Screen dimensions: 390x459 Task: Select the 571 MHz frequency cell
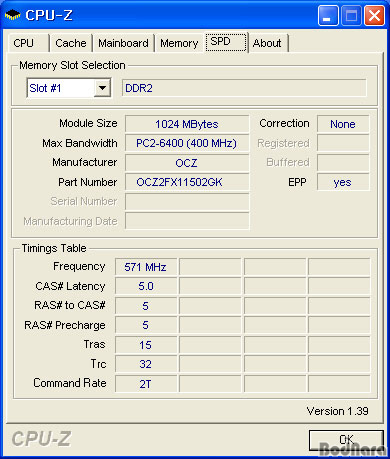pos(146,267)
